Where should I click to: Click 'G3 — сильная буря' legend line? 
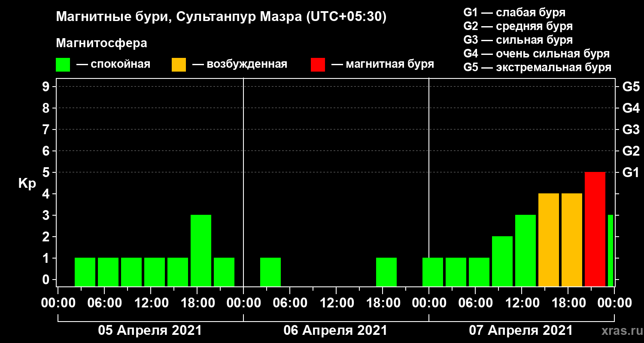click(518, 40)
